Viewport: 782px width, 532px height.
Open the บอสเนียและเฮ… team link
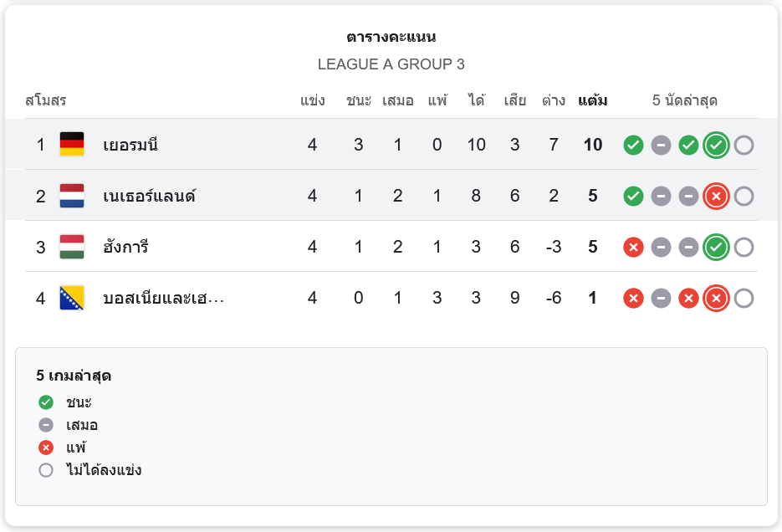[x=163, y=298]
